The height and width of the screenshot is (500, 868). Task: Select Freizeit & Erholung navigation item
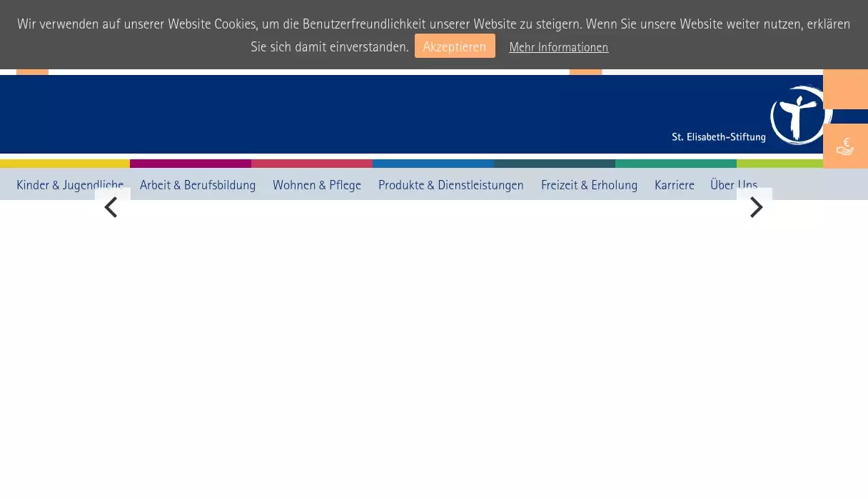pyautogui.click(x=589, y=185)
